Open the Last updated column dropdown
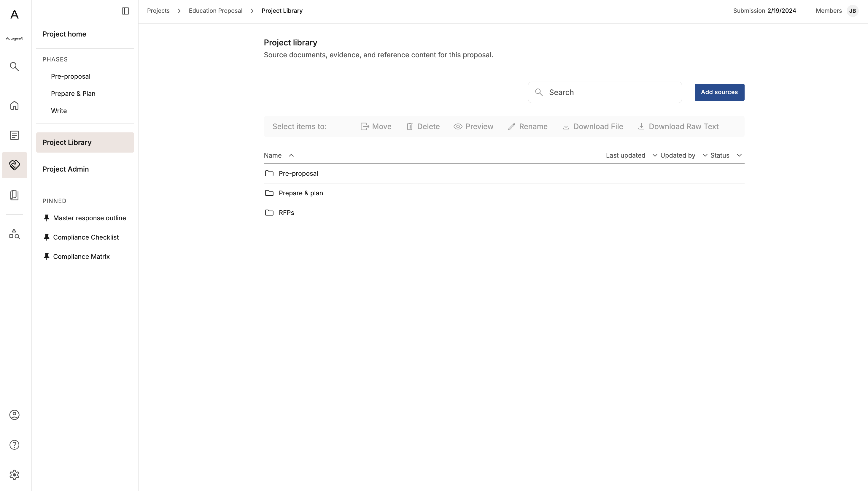The height and width of the screenshot is (491, 868). (x=655, y=156)
